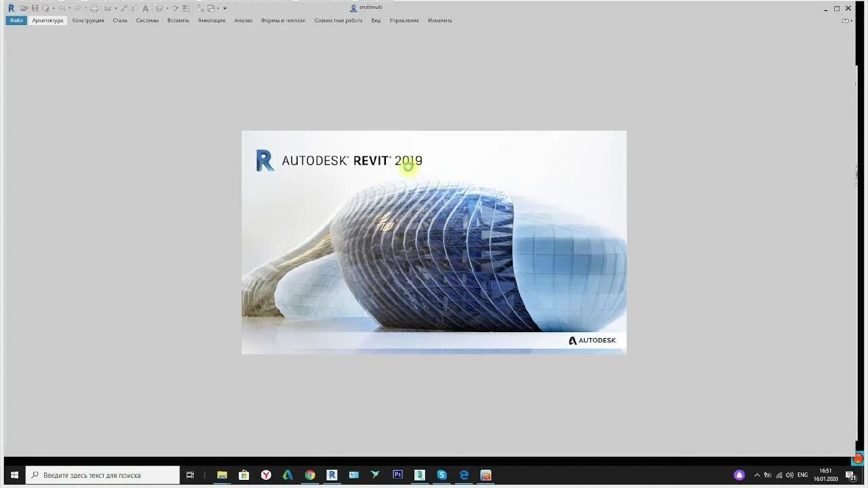This screenshot has height=488, width=868.
Task: Open Autodesk app icon on the taskbar
Action: 288,475
